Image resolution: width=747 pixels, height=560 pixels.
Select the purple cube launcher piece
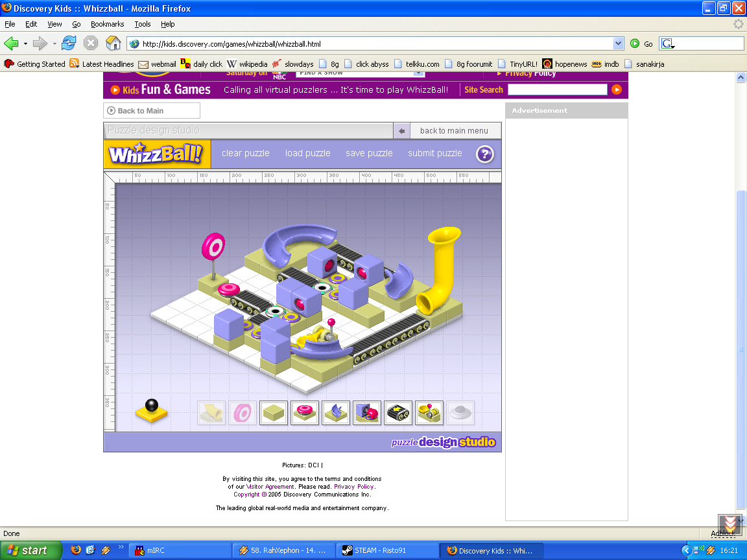coord(367,413)
